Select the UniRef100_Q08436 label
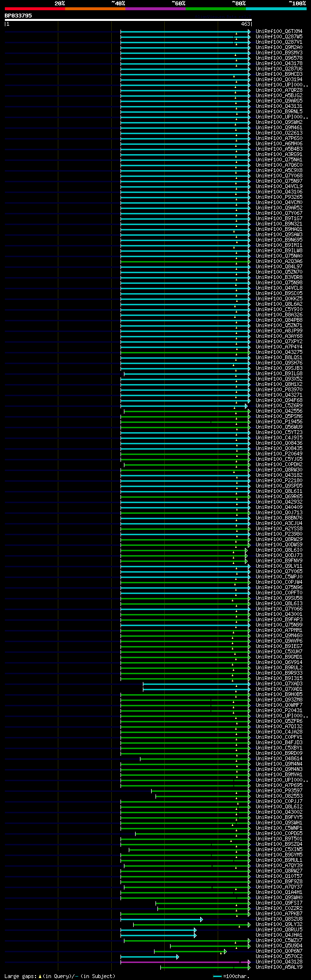Screen dimensions: 311x980 point(279,443)
